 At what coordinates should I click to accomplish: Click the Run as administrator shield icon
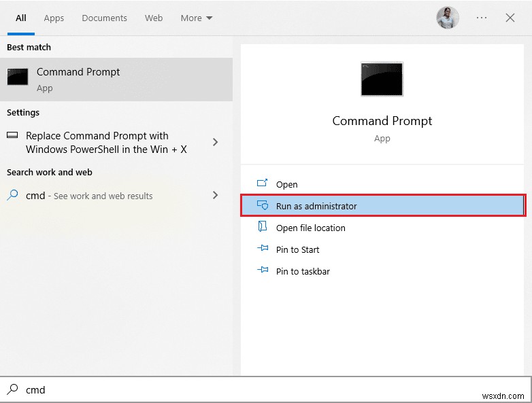point(263,206)
